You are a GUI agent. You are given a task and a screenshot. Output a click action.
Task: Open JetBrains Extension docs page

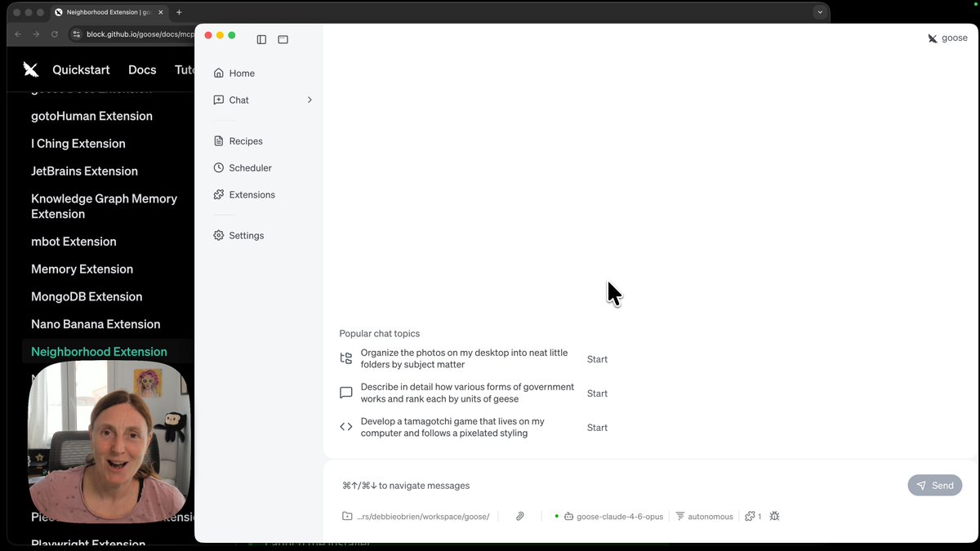pyautogui.click(x=84, y=171)
